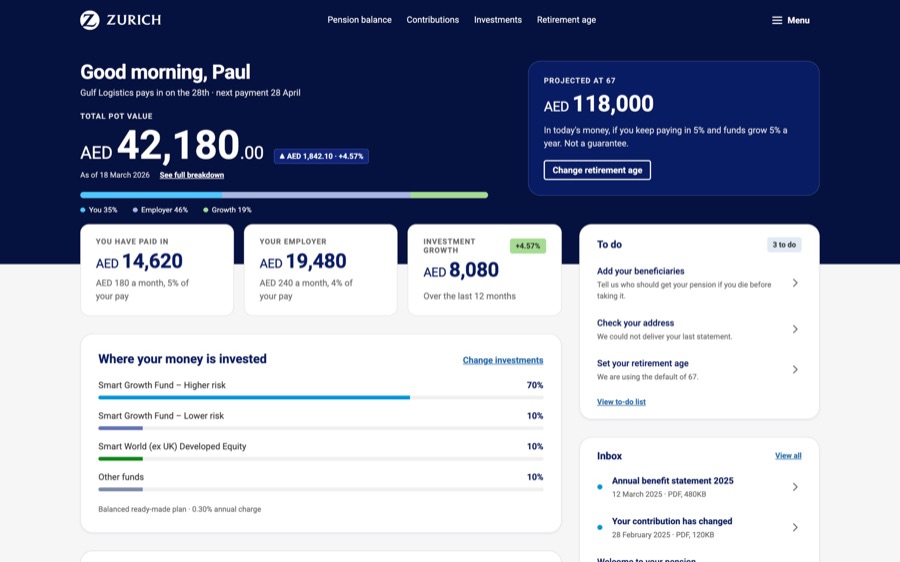The image size is (900, 562).
Task: Click Good morning, Paul heading
Action: pyautogui.click(x=165, y=72)
